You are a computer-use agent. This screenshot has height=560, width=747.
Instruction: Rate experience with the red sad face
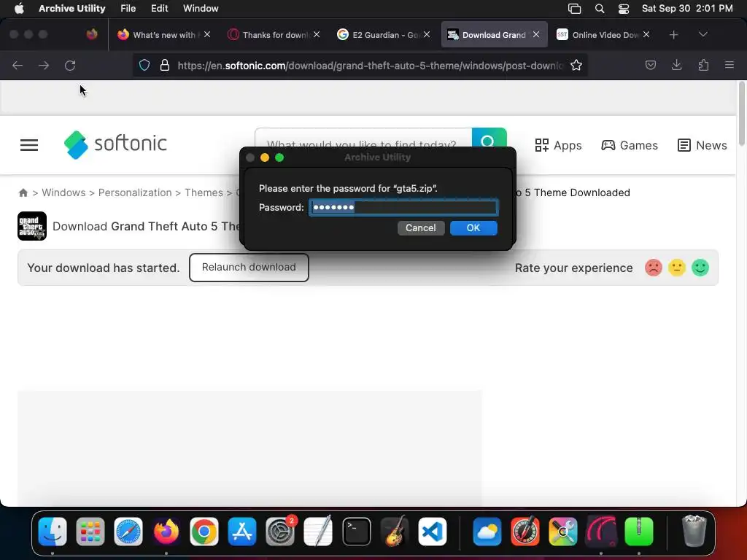[x=653, y=268]
